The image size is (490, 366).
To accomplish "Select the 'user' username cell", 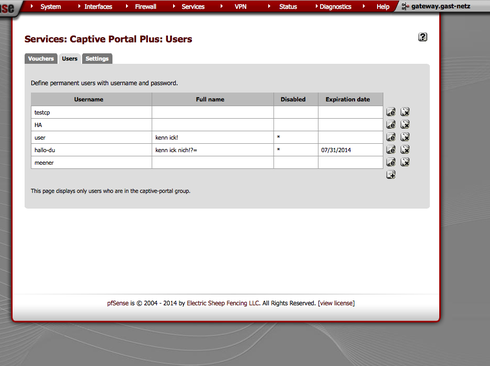I will tap(91, 137).
